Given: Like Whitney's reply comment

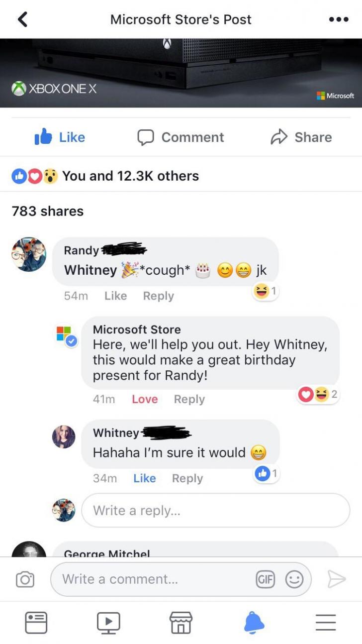Looking at the screenshot, I should [144, 478].
